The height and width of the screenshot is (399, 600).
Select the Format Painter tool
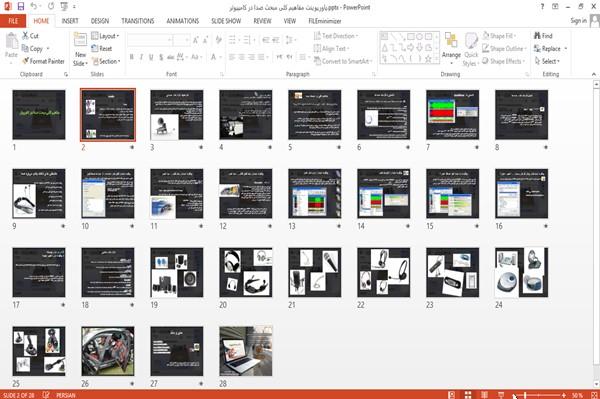coord(43,61)
